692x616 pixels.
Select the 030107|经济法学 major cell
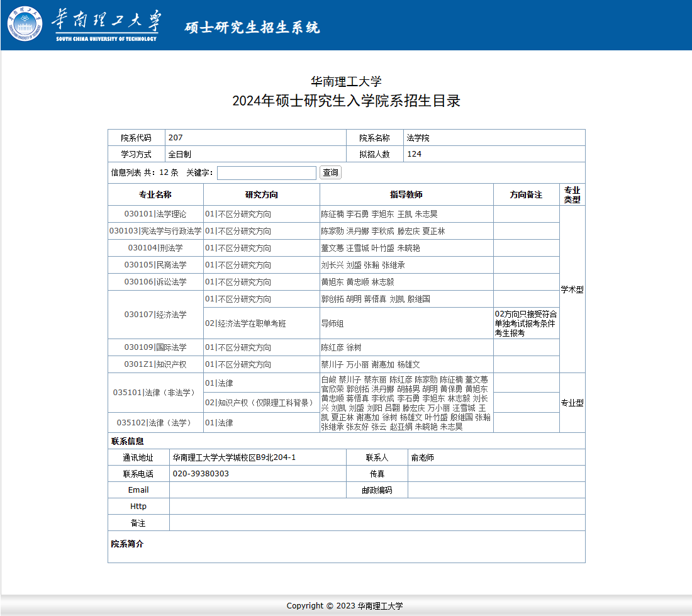[x=155, y=315]
